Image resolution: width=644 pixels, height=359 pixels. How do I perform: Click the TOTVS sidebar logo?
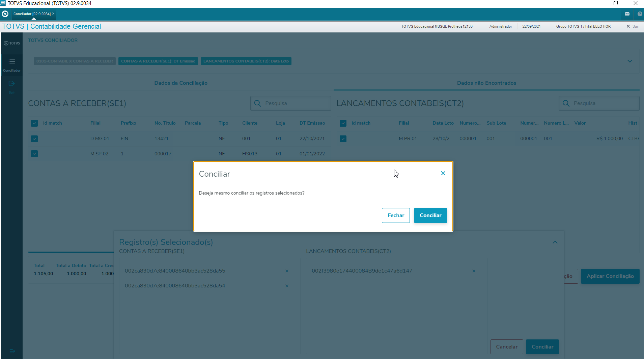[12, 43]
